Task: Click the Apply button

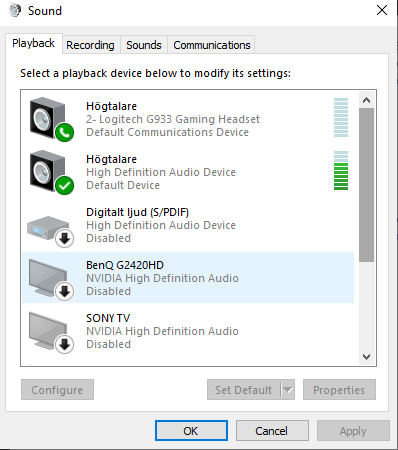Action: 353,431
